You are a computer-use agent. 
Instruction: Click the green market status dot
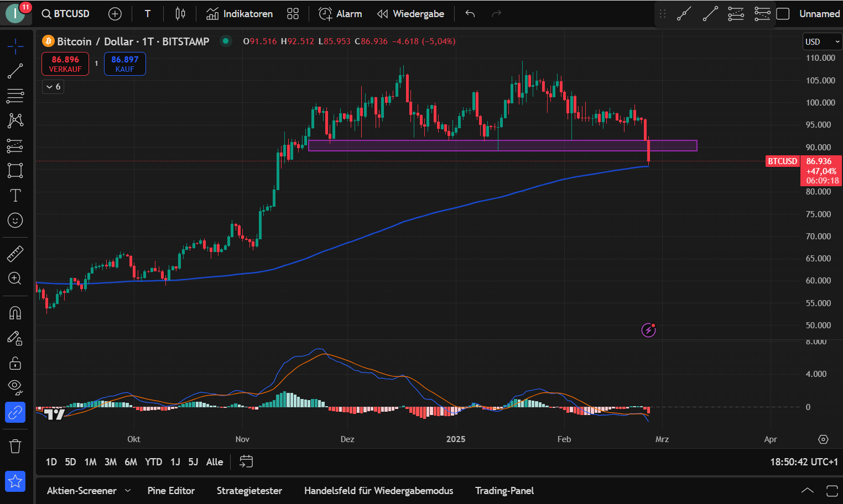click(226, 41)
